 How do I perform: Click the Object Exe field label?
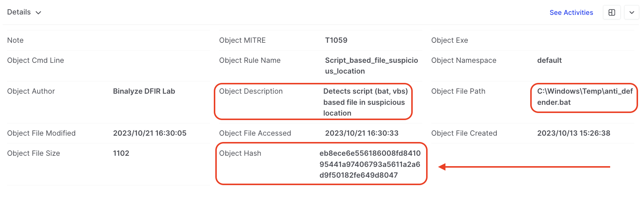[x=449, y=40]
